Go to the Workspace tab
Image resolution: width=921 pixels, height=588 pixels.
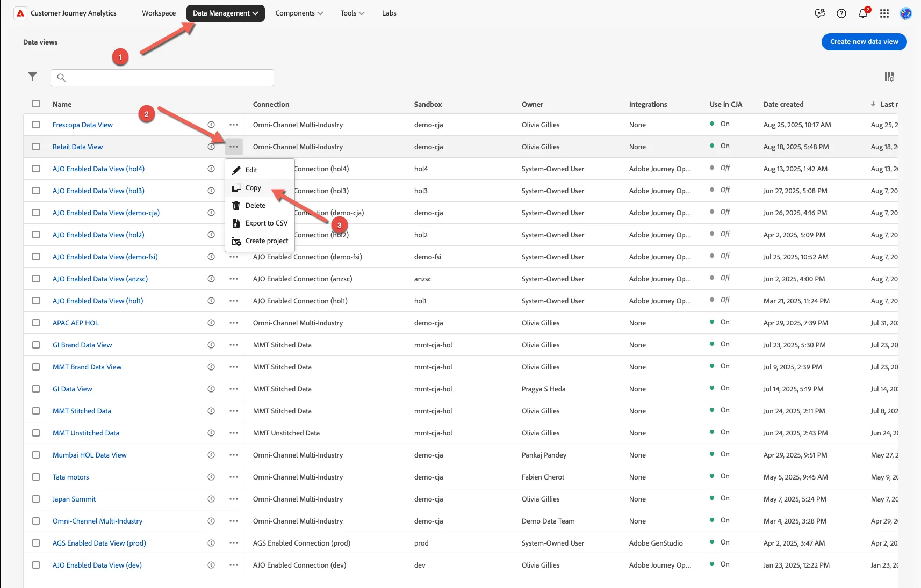coord(159,13)
